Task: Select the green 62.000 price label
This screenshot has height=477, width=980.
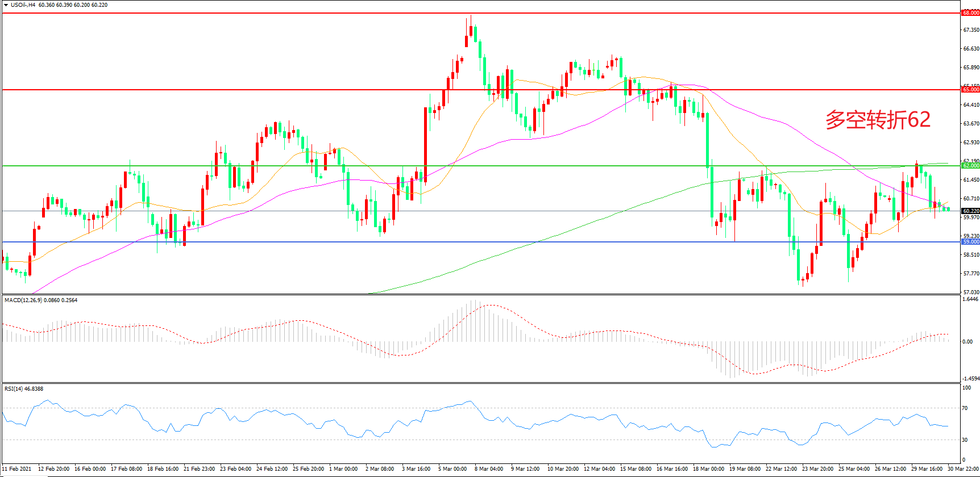Action: (x=970, y=166)
